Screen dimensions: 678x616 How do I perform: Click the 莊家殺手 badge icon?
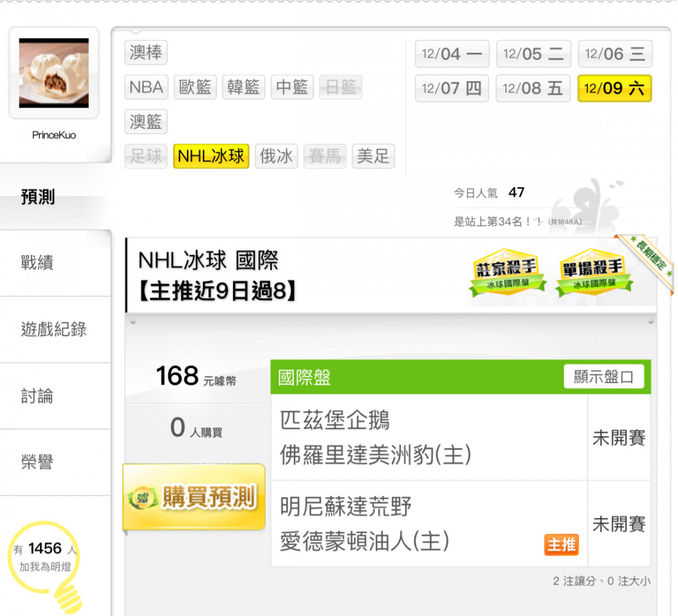click(x=507, y=273)
